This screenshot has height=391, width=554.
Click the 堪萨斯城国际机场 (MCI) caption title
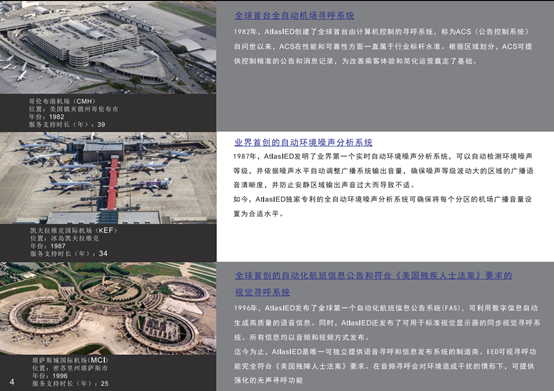(x=70, y=360)
